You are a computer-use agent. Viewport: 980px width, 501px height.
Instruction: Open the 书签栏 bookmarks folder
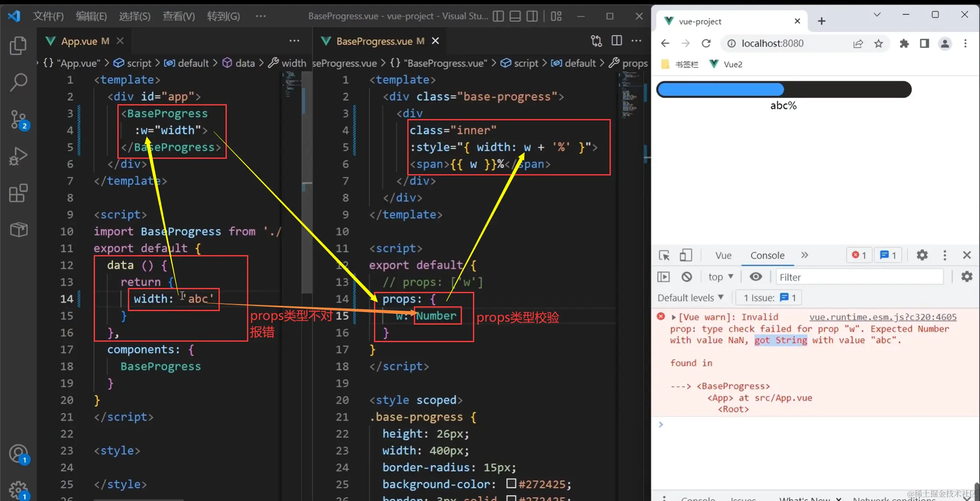tap(680, 64)
